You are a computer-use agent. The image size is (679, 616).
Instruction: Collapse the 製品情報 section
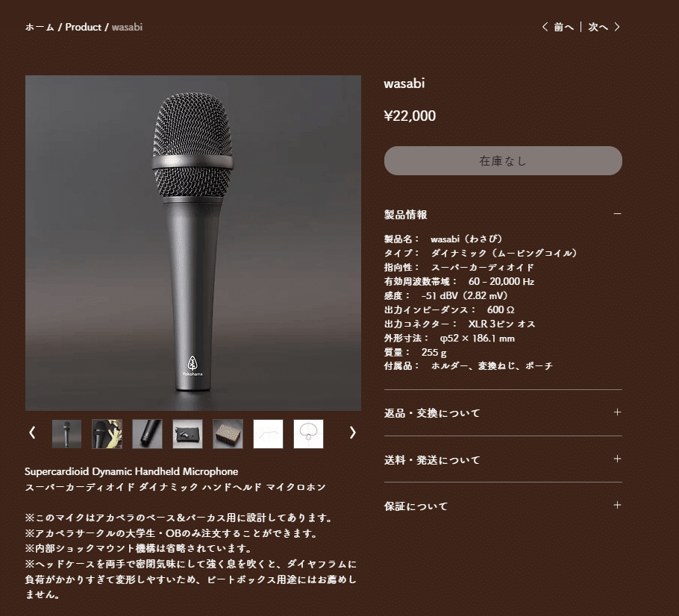(x=503, y=214)
